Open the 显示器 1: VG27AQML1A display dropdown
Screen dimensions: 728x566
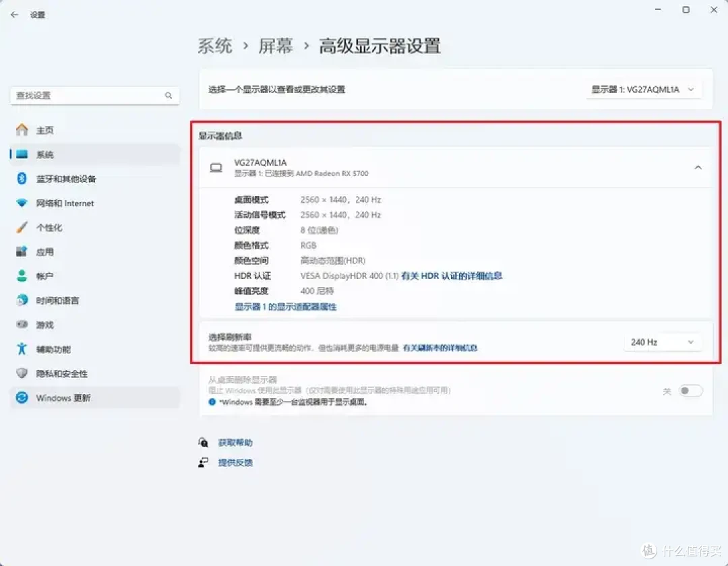click(644, 90)
